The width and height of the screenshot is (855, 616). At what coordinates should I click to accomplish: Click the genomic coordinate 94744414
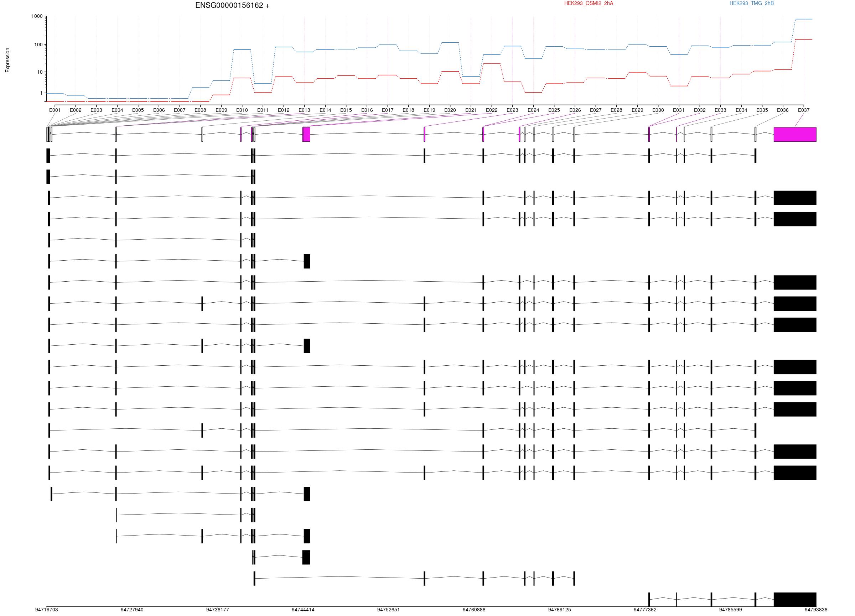(303, 610)
